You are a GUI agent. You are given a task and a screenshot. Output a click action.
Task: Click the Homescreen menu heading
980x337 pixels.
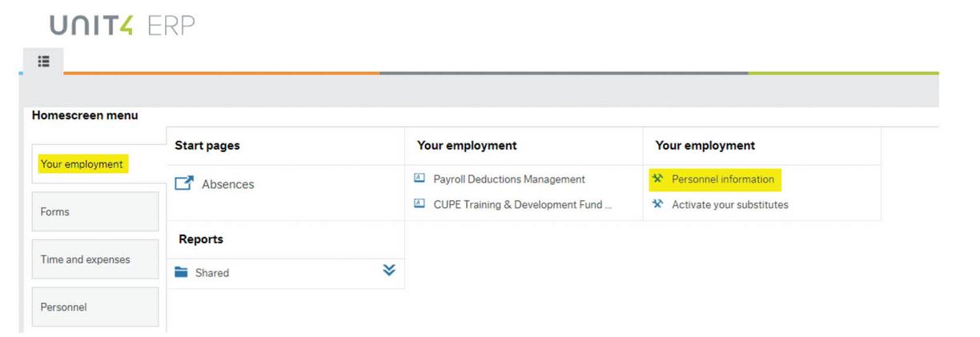coord(85,115)
